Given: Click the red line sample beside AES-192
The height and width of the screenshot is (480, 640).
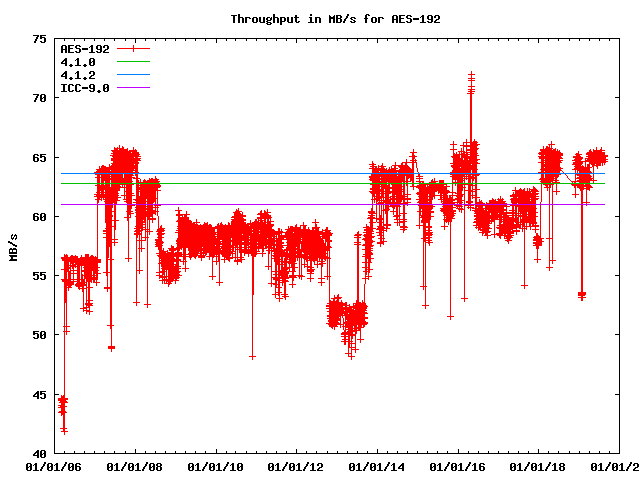Looking at the screenshot, I should [x=132, y=49].
